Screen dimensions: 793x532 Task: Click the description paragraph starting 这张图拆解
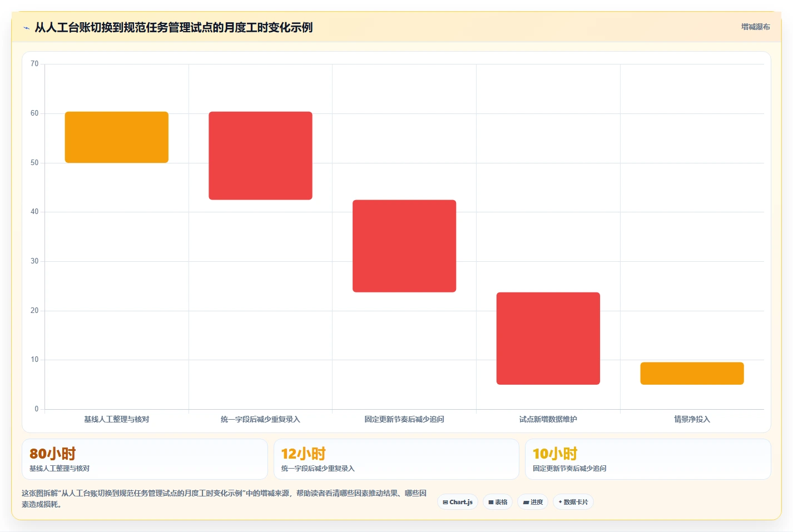pyautogui.click(x=225, y=499)
